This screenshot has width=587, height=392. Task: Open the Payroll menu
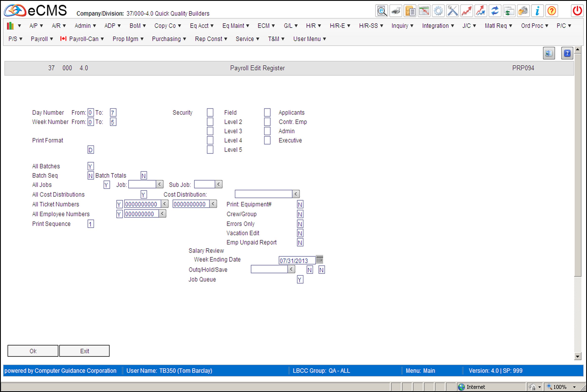pyautogui.click(x=42, y=39)
